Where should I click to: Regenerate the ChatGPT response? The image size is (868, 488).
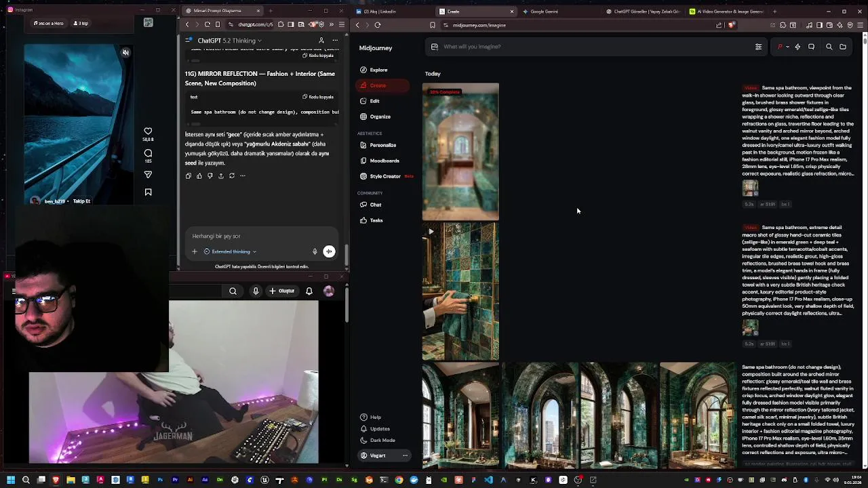(x=232, y=176)
